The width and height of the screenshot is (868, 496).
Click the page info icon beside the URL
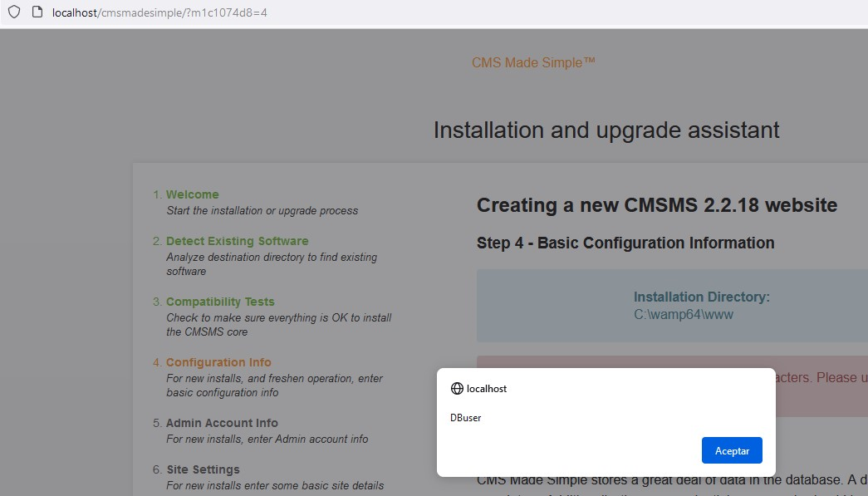click(x=37, y=12)
